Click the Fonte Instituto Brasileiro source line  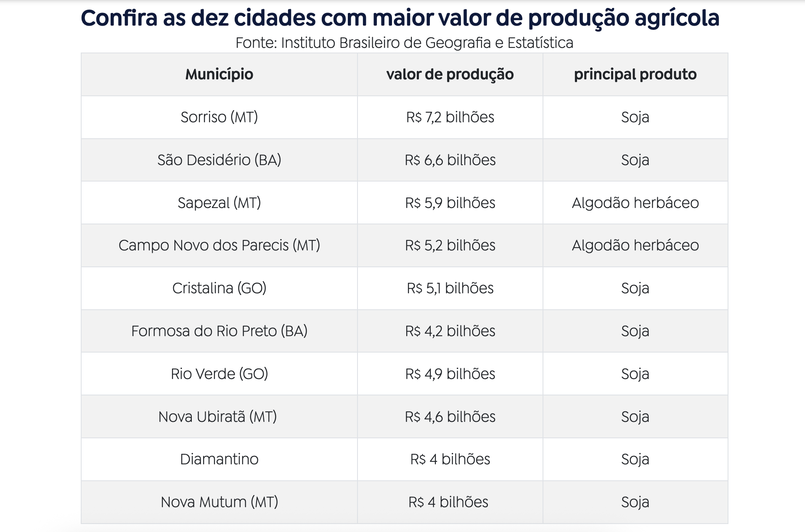pos(404,43)
